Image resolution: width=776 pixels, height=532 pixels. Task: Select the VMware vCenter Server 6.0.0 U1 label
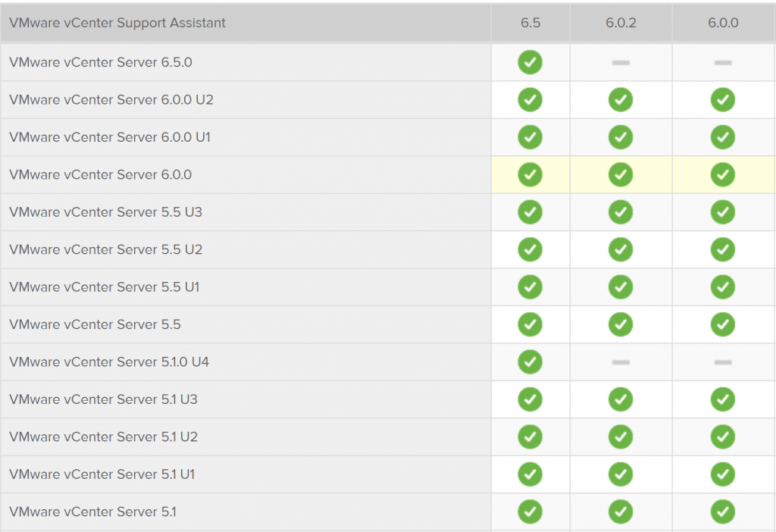(110, 137)
